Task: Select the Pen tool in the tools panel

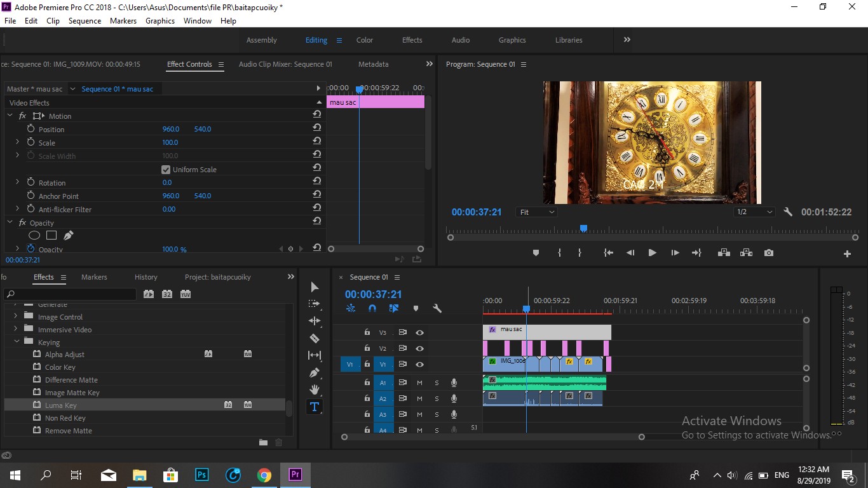Action: 315,372
